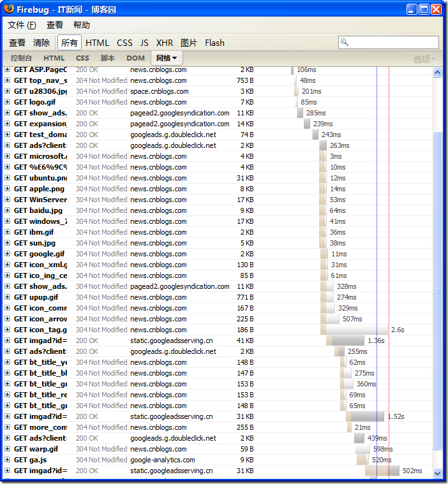448x484 pixels.
Task: Expand the GET ga.js request
Action: (7, 460)
